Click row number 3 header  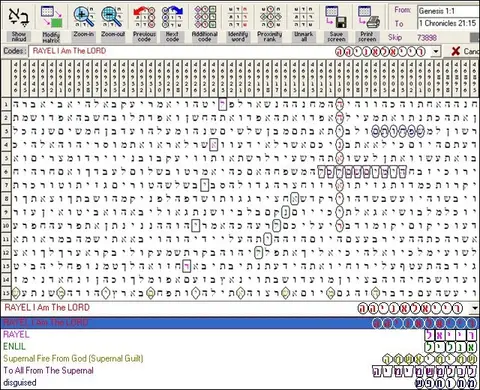[6, 131]
